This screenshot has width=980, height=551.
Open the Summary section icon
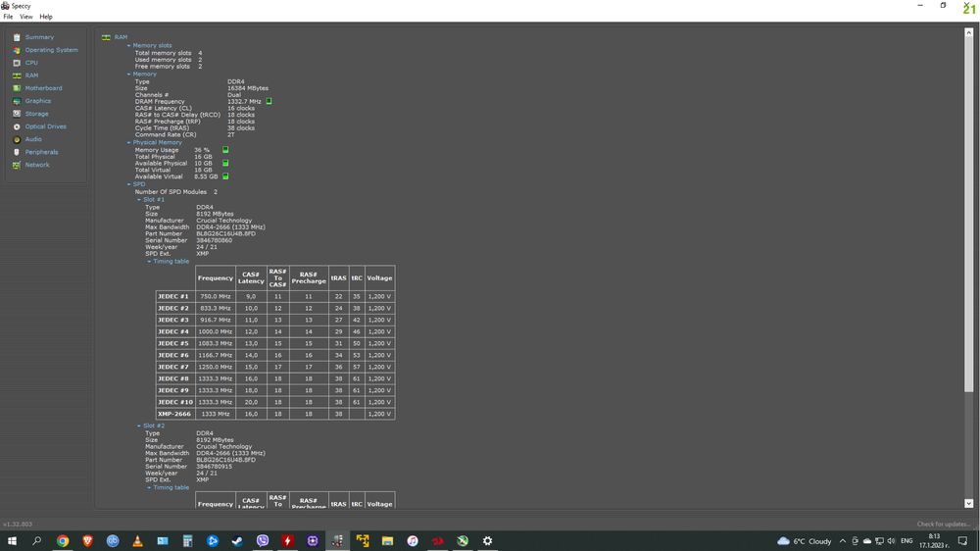pos(17,37)
